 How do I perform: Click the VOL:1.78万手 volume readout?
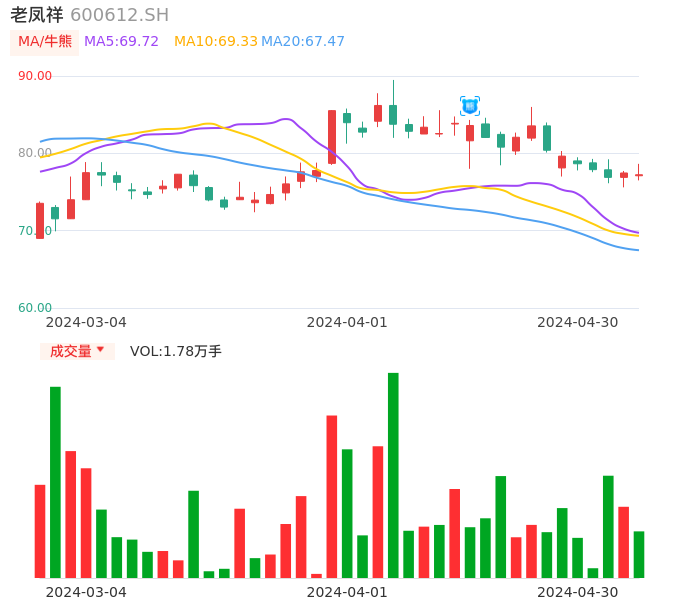tap(176, 351)
